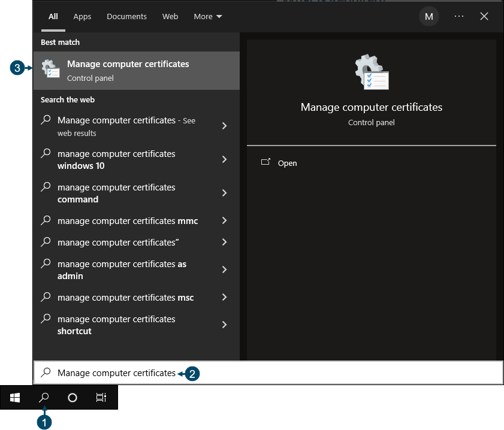Expand chevron for 'msc' suggestion
Image resolution: width=504 pixels, height=430 pixels.
pos(224,297)
